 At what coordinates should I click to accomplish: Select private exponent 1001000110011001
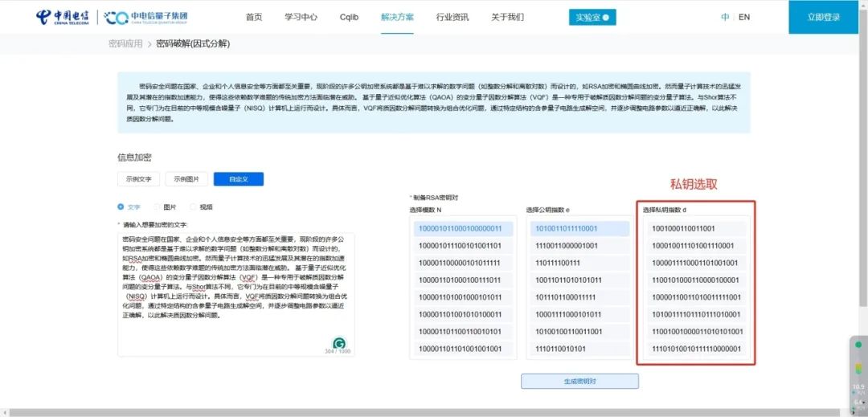click(696, 228)
